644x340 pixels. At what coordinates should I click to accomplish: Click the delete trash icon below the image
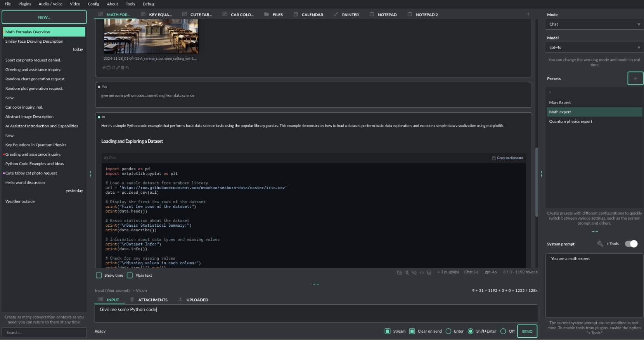[x=123, y=68]
